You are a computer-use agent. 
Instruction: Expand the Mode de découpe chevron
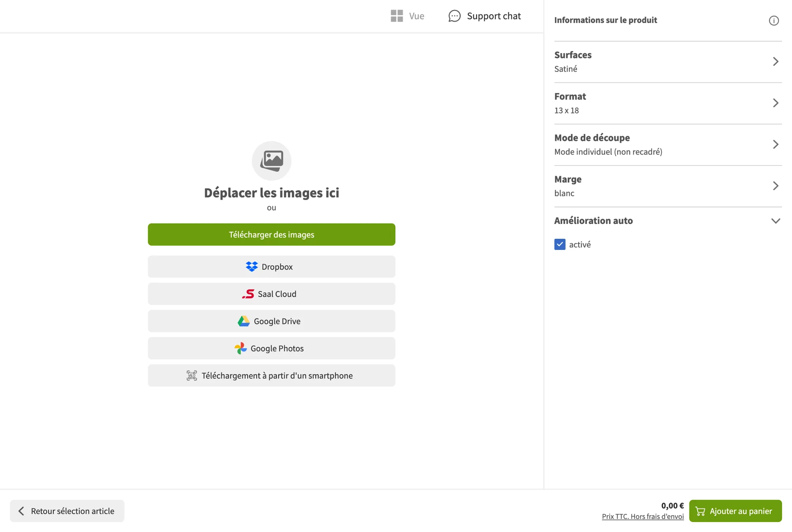775,144
